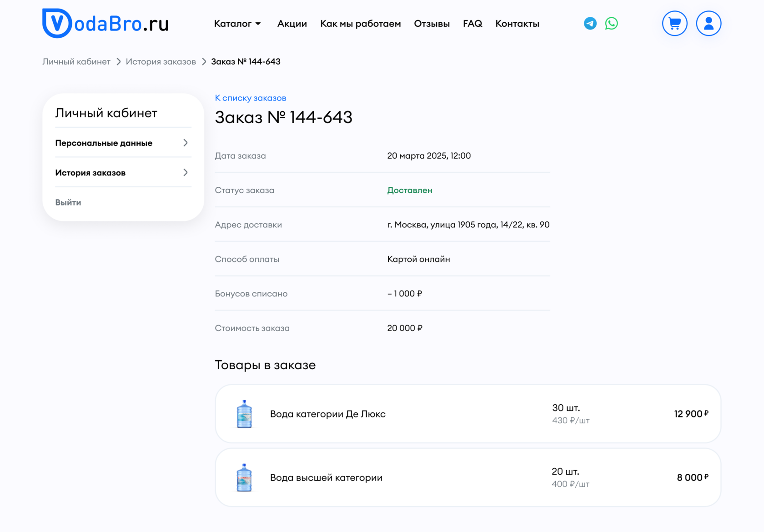Click the VodaBro.ru logo

(106, 23)
